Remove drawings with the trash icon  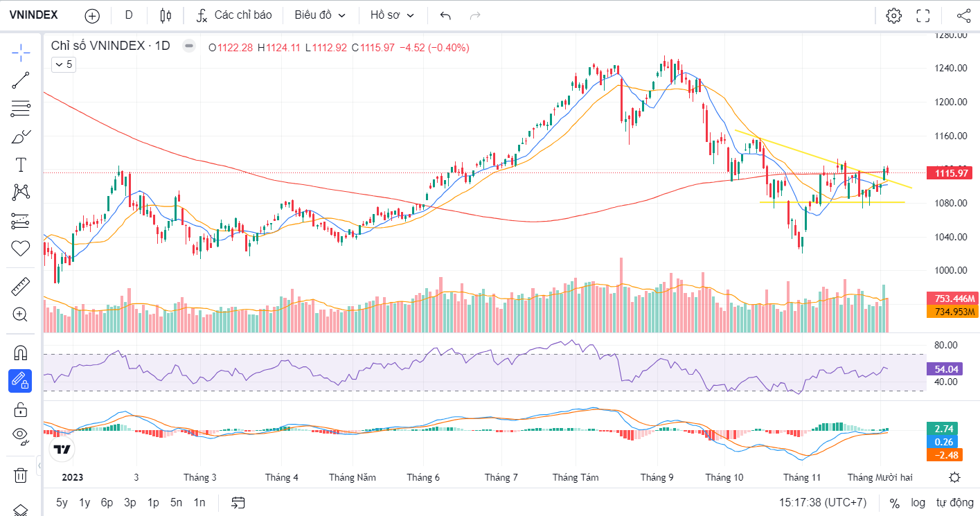(x=21, y=475)
